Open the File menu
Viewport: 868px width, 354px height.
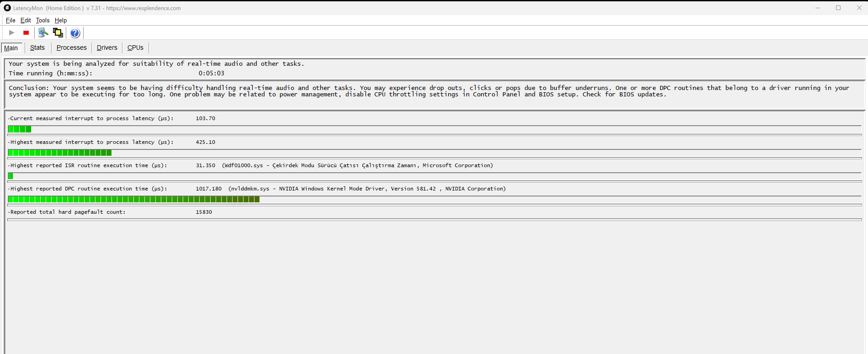point(11,20)
